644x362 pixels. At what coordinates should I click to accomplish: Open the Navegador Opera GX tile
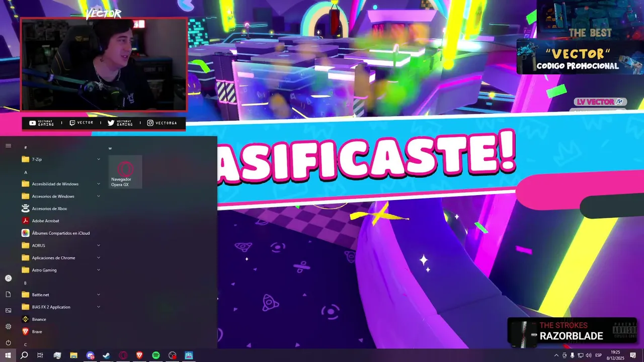pyautogui.click(x=125, y=172)
